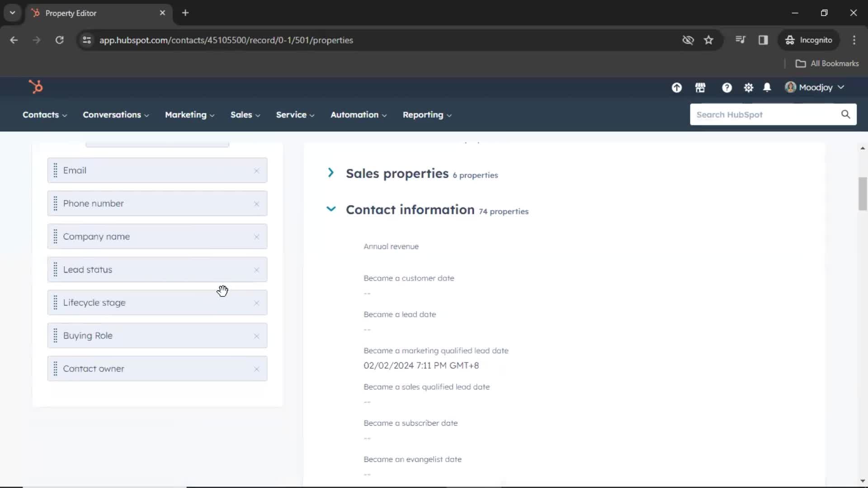The image size is (868, 488).
Task: Click Became a sales qualified lead date
Action: (x=426, y=386)
